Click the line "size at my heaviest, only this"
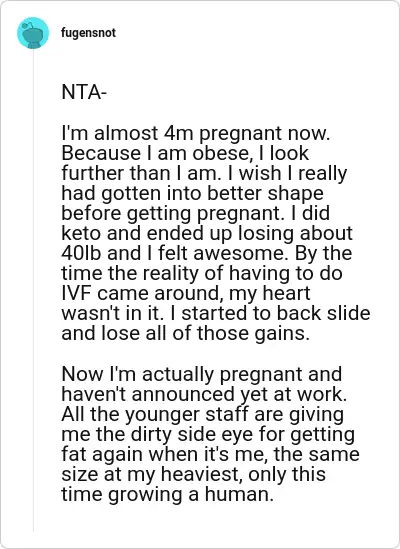Screen dimensions: 400x549 tap(194, 474)
